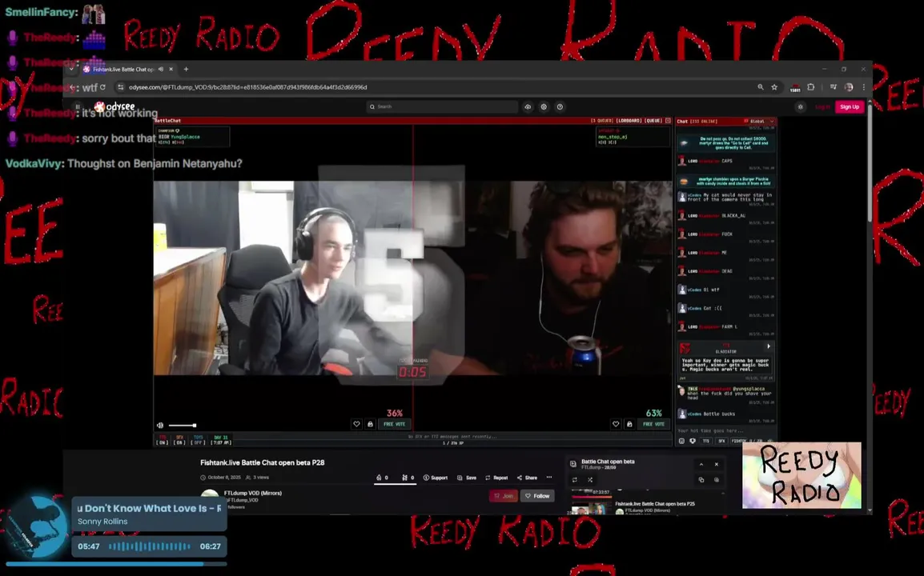Click the Sign Up button
This screenshot has height=576, width=924.
click(x=850, y=106)
